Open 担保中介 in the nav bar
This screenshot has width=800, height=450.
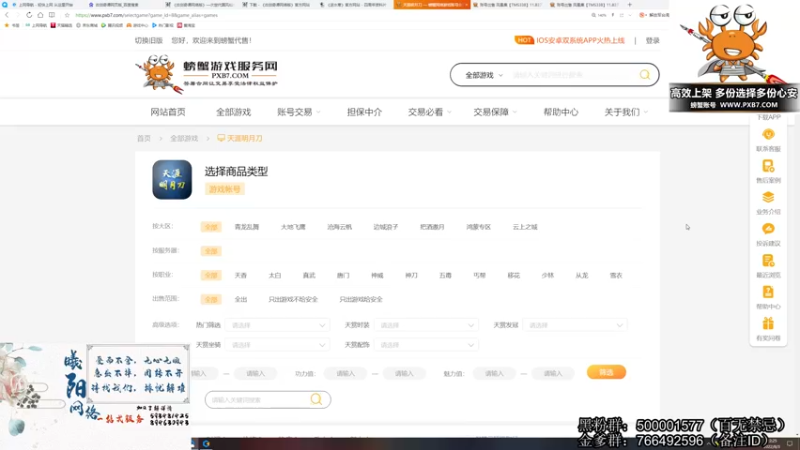pos(364,112)
